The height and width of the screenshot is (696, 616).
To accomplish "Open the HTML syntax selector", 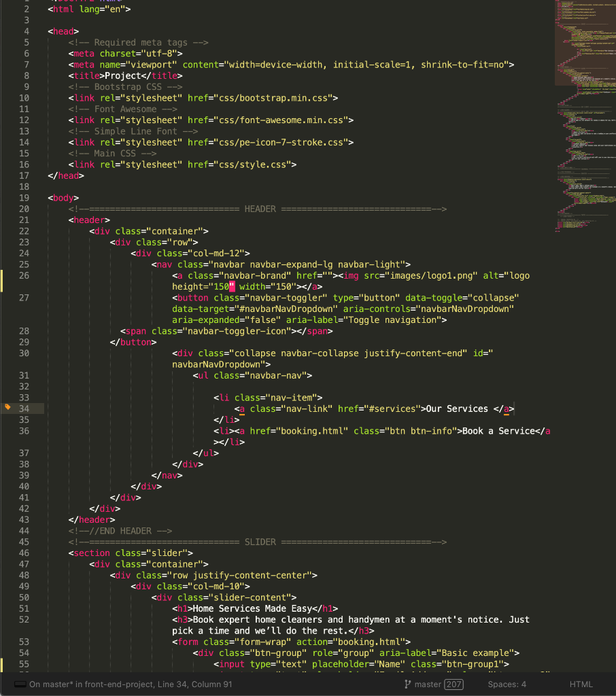I will coord(581,684).
